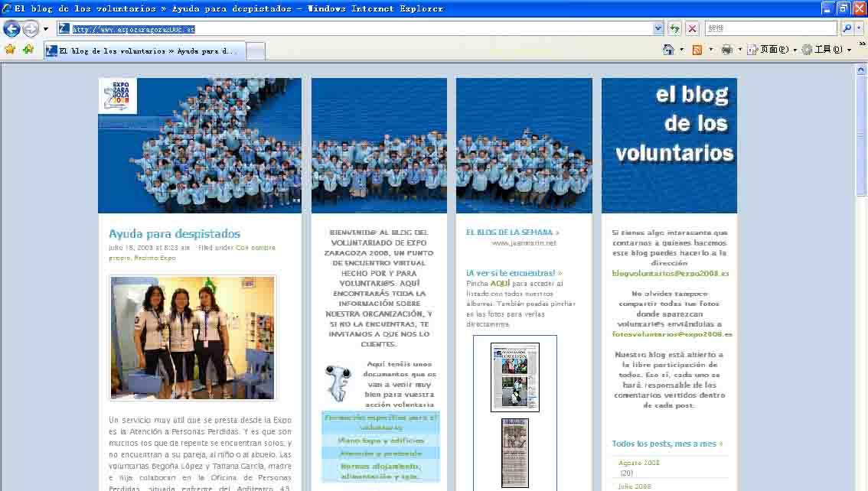Click the browser Back arrow button
Image resolution: width=868 pixels, height=491 pixels.
click(x=11, y=28)
